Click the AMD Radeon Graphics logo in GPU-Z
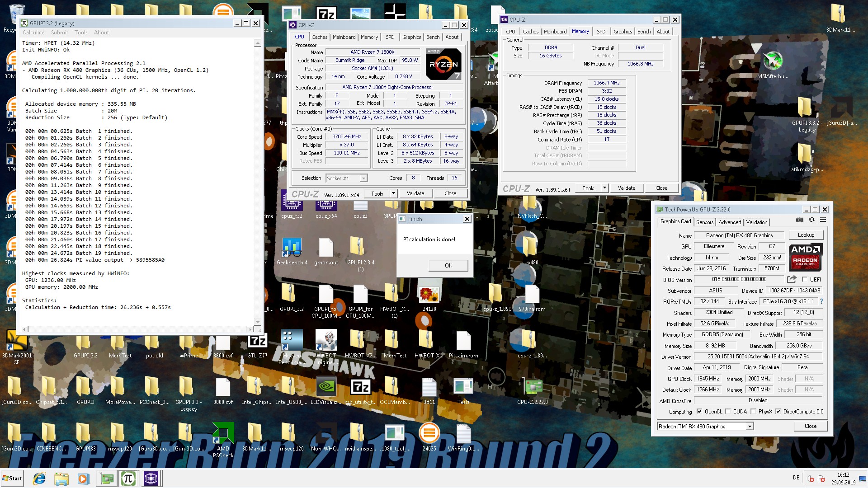Viewport: 868px width, 488px height. click(x=806, y=257)
